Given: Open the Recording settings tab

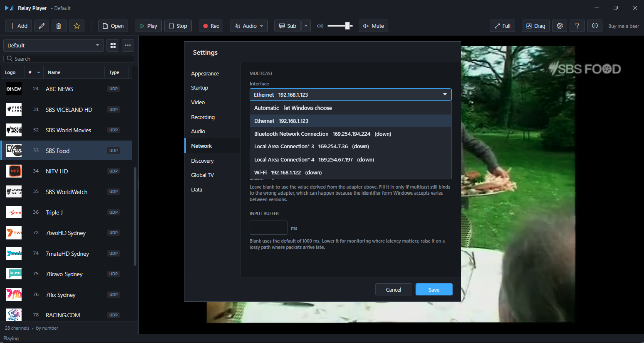Looking at the screenshot, I should point(212,117).
